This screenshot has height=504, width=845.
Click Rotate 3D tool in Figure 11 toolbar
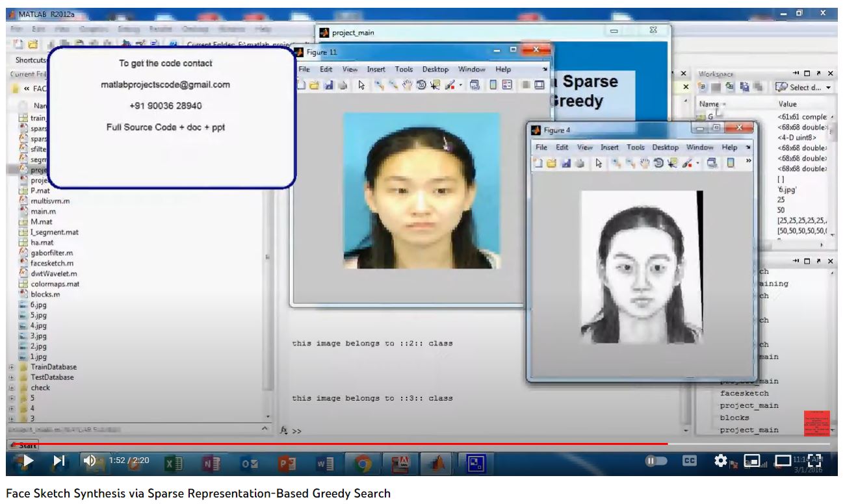coord(421,84)
